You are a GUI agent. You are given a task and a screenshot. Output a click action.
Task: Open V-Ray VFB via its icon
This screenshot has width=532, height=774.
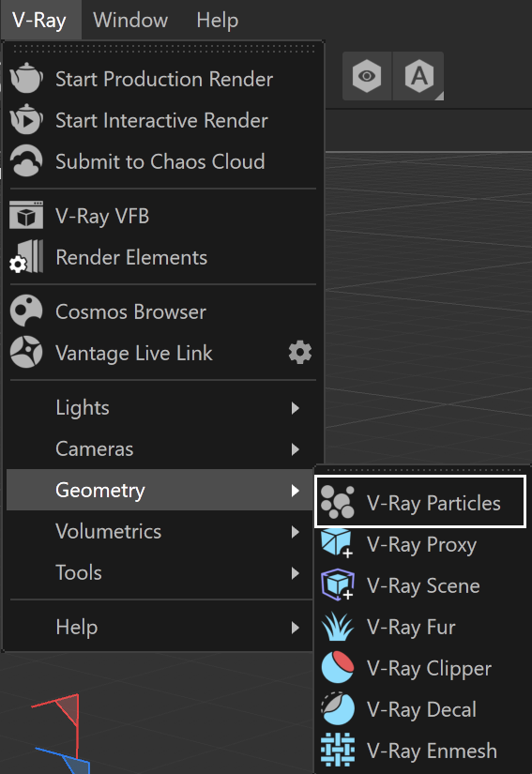26,215
